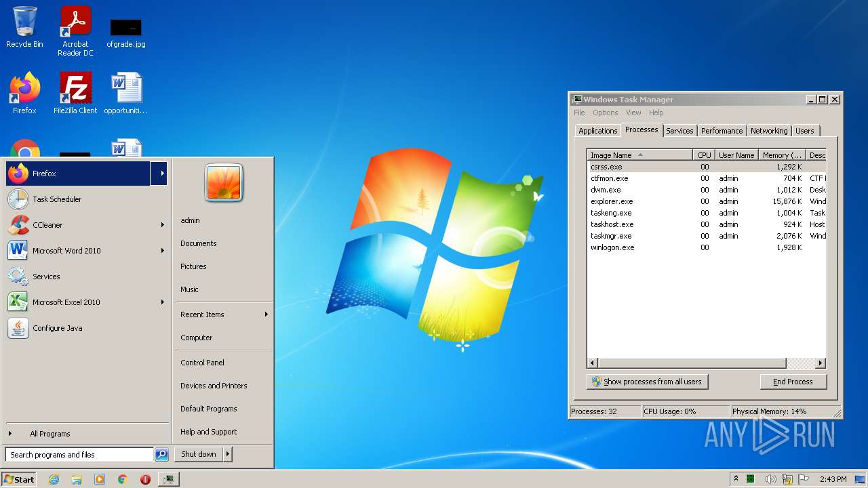Select the opportuniti... Word document on desktop
868x488 pixels.
126,94
